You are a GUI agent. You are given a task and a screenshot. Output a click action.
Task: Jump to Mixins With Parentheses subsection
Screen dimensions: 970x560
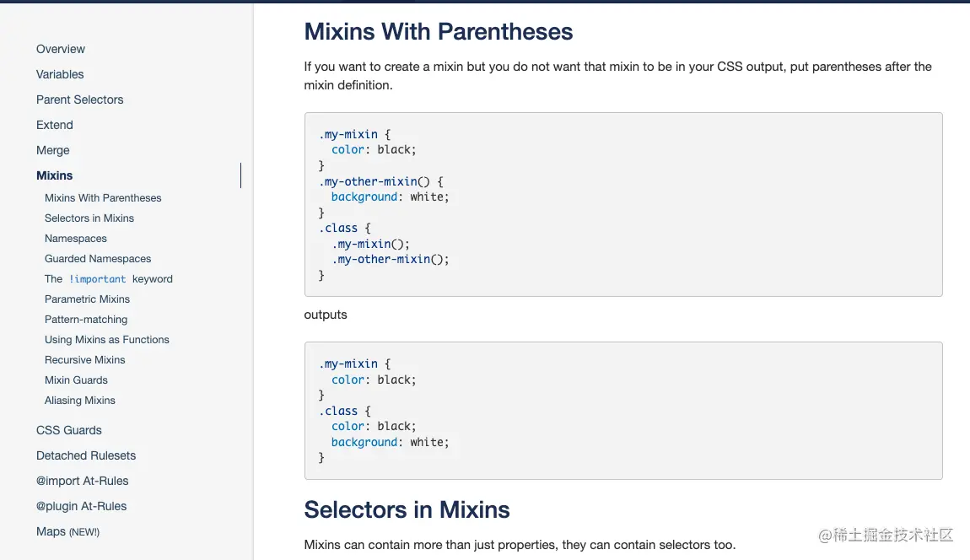[x=103, y=198]
